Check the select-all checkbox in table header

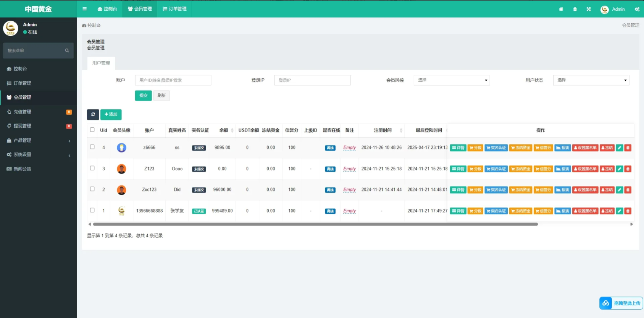click(x=92, y=130)
